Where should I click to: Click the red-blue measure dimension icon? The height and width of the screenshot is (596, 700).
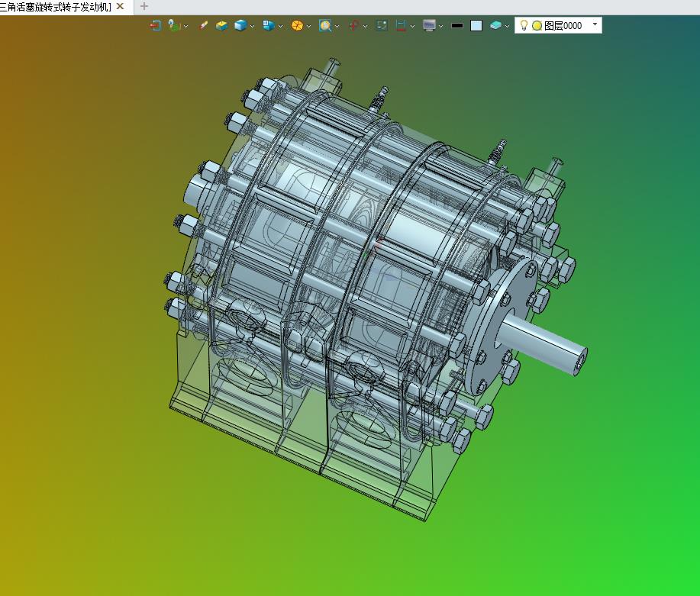[x=401, y=25]
